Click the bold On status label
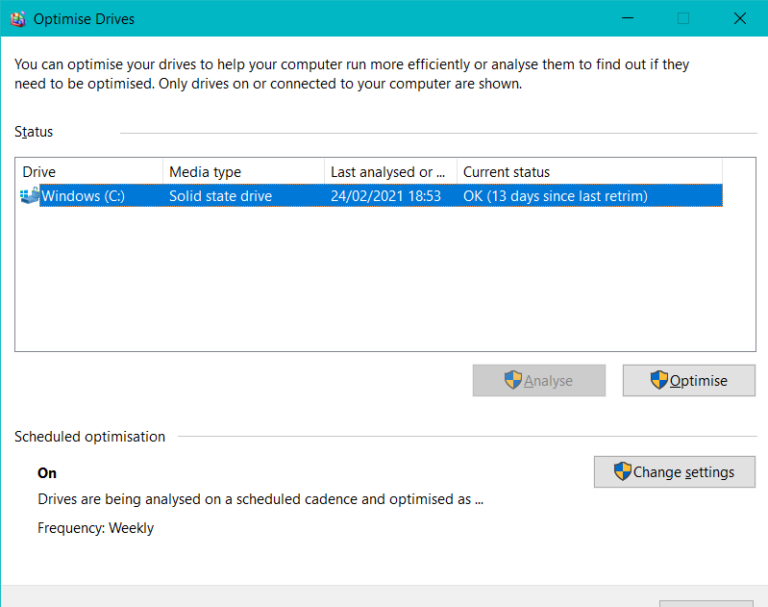The width and height of the screenshot is (768, 607). click(47, 473)
